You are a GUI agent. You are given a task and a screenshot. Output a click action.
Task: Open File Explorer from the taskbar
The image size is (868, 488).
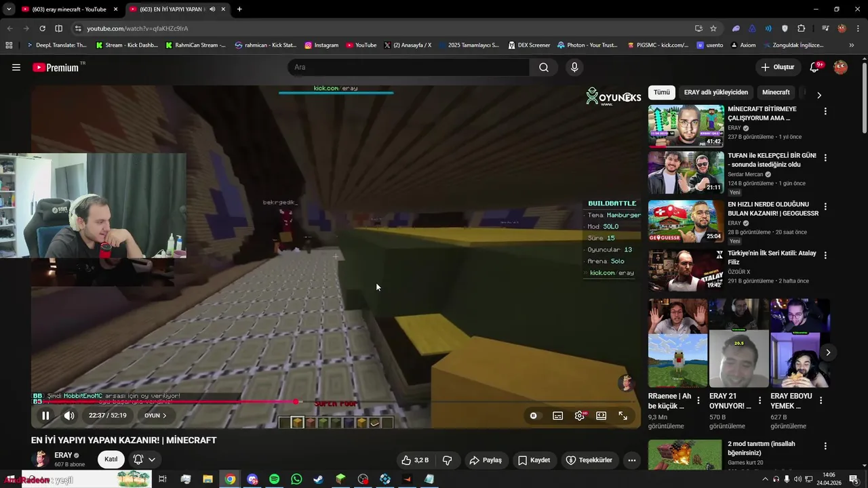(208, 479)
